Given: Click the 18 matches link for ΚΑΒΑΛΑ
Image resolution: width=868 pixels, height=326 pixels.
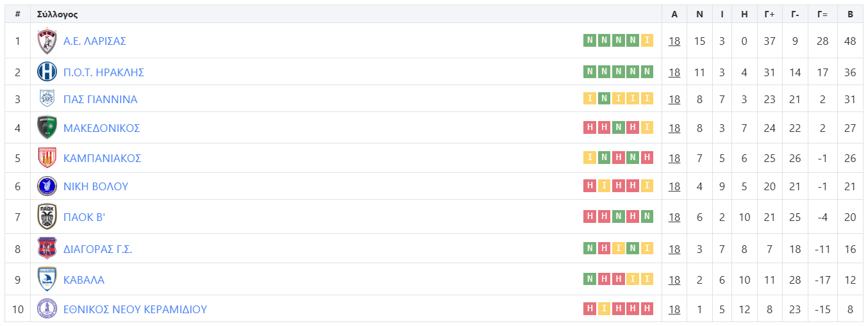Looking at the screenshot, I should point(674,279).
